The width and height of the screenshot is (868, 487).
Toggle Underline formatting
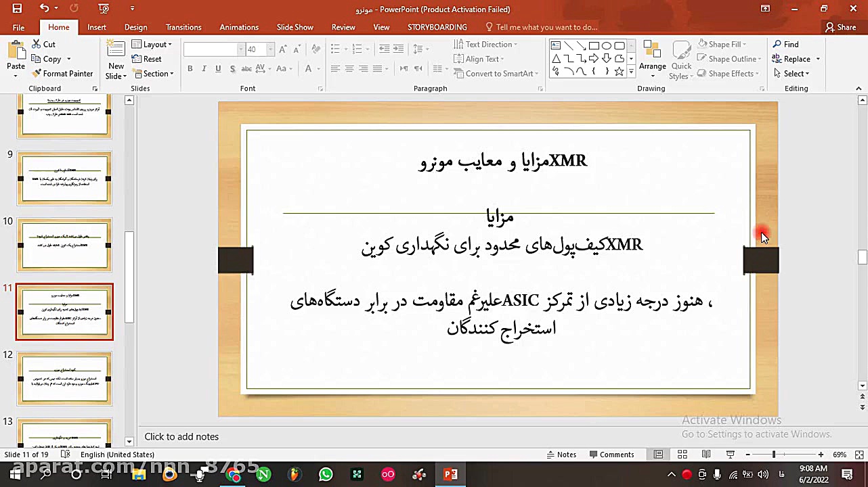(218, 68)
